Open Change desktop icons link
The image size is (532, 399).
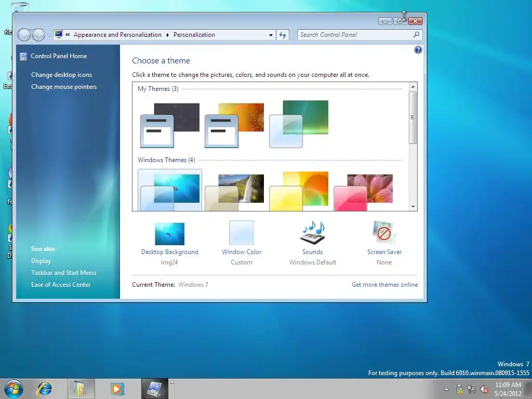(x=62, y=75)
